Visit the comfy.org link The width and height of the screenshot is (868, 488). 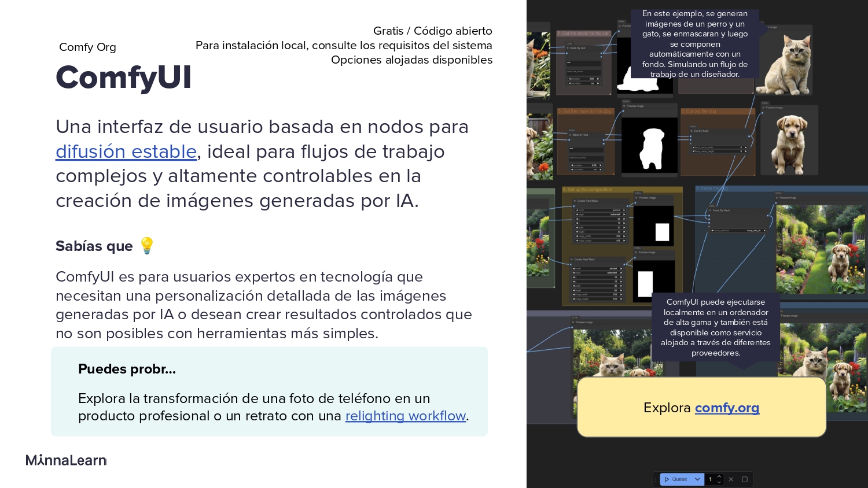point(727,408)
